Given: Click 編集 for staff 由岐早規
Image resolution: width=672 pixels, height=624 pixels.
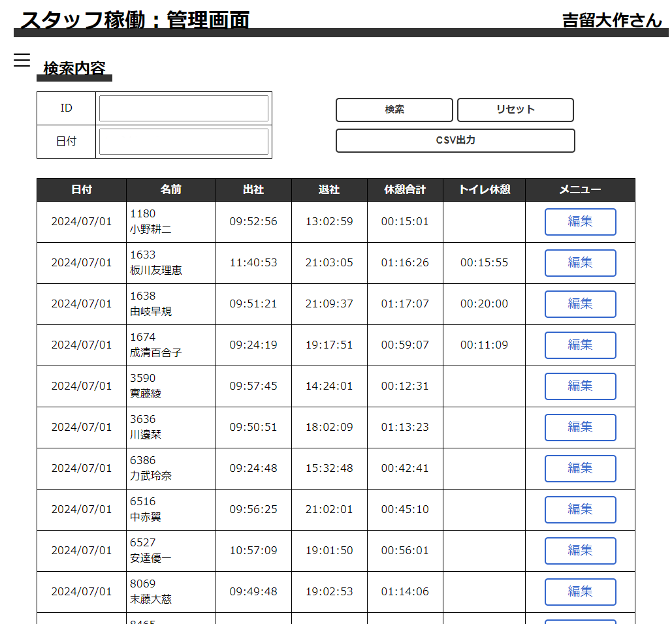Looking at the screenshot, I should click(580, 304).
